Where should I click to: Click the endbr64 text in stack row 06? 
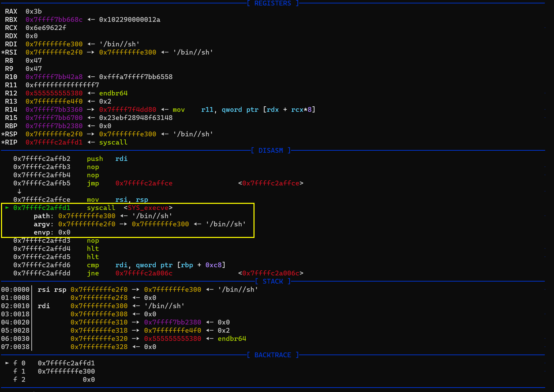(232, 338)
